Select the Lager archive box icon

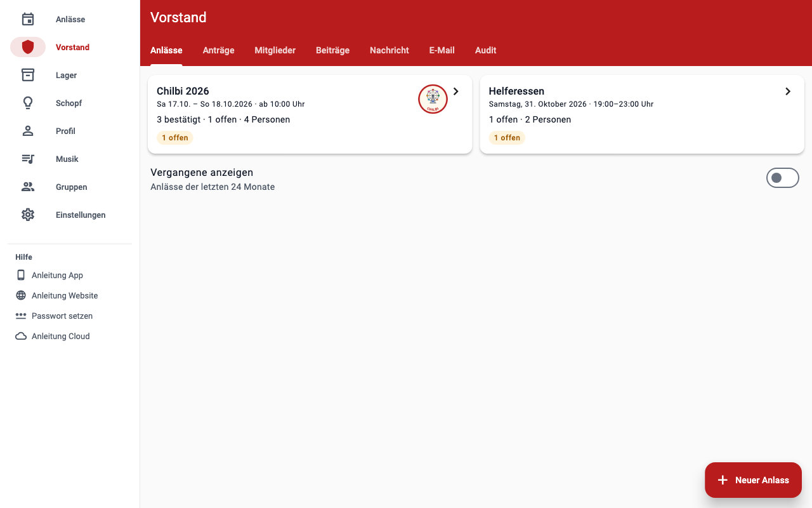click(x=28, y=75)
